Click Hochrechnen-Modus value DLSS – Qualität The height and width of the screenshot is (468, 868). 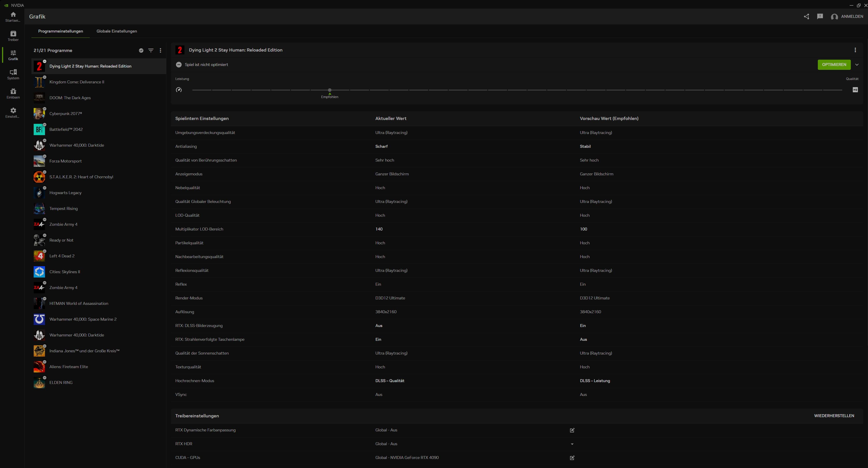[389, 381]
